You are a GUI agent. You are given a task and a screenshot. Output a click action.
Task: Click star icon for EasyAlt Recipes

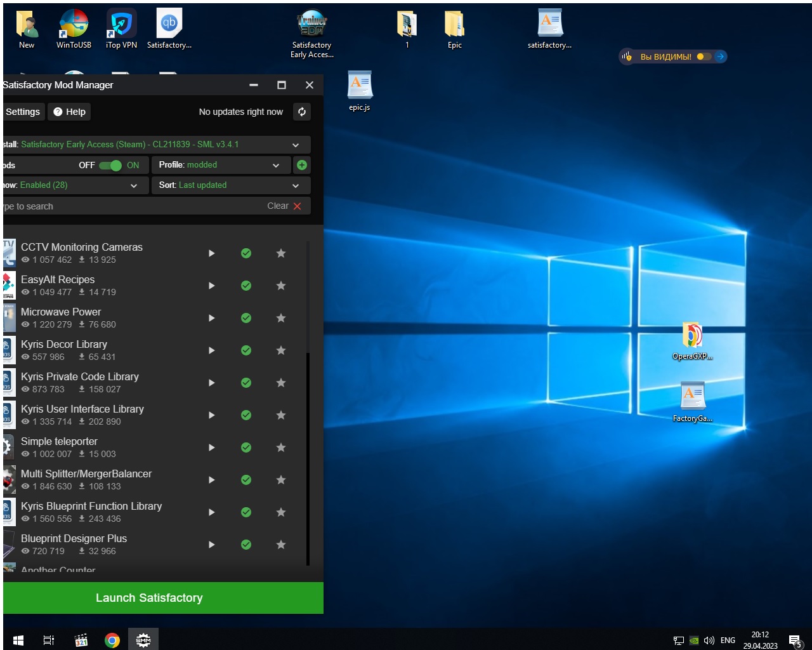pos(281,286)
